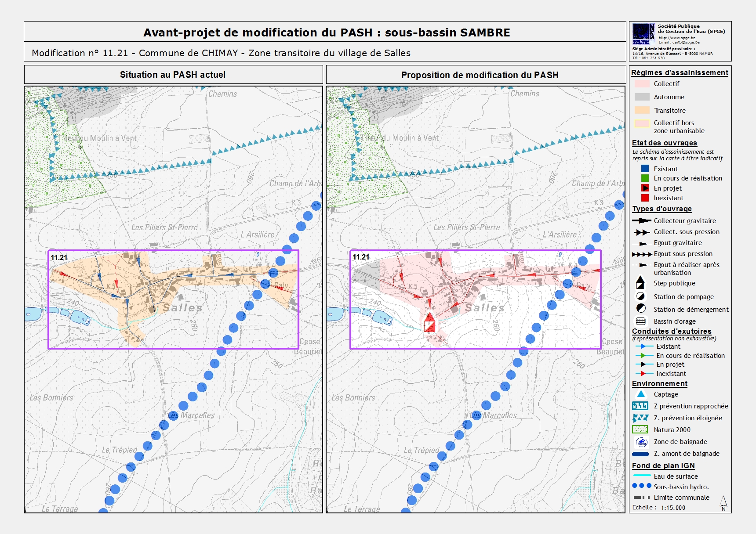Click the Etat des ouvrages heading
This screenshot has height=534, width=756.
click(664, 143)
